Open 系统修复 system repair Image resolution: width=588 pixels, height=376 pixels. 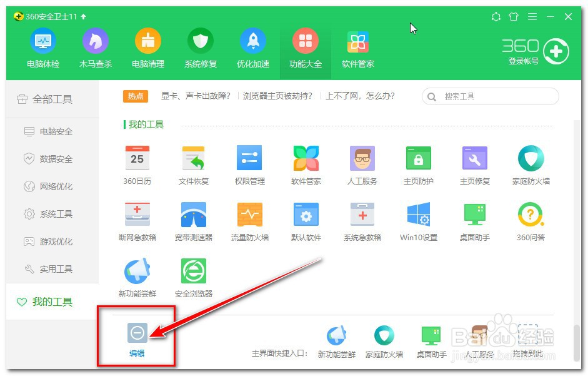(x=201, y=48)
